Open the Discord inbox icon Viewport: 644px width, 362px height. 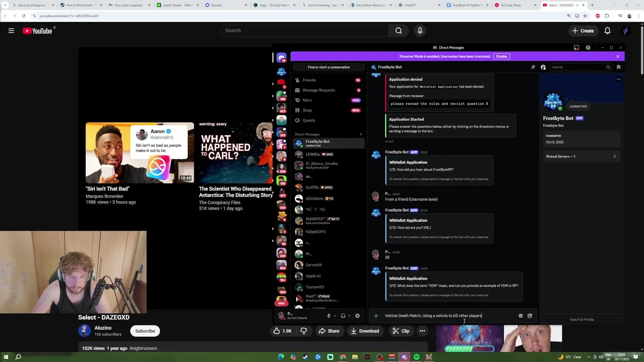(x=577, y=48)
